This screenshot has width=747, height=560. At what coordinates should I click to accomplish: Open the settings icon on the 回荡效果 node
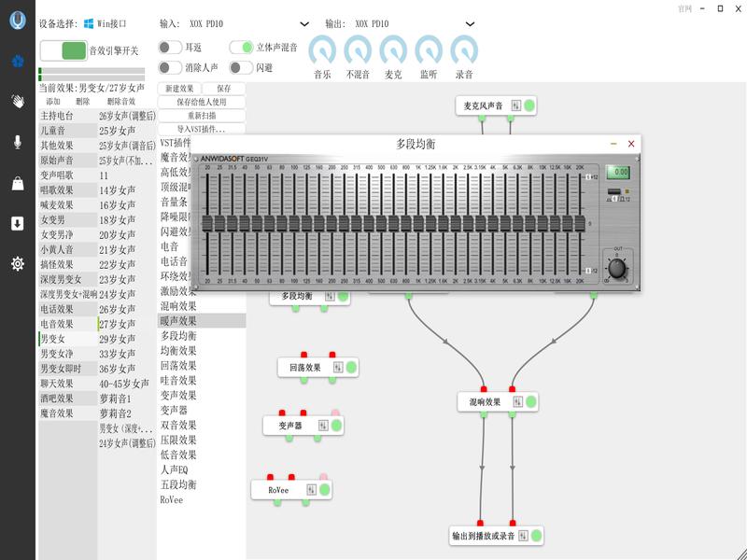point(335,368)
